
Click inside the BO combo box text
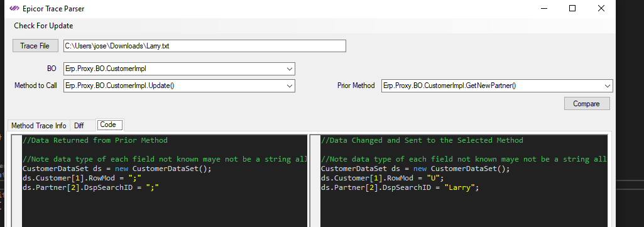174,69
